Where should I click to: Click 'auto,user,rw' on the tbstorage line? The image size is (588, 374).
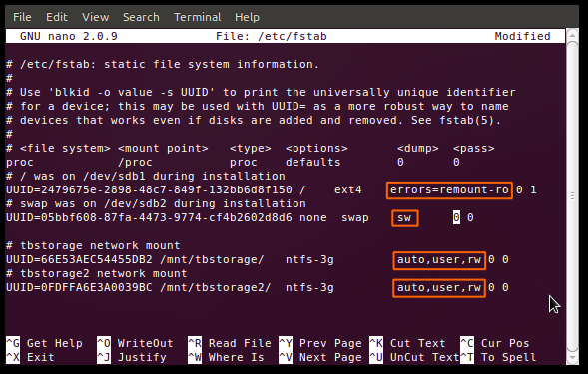coord(439,259)
